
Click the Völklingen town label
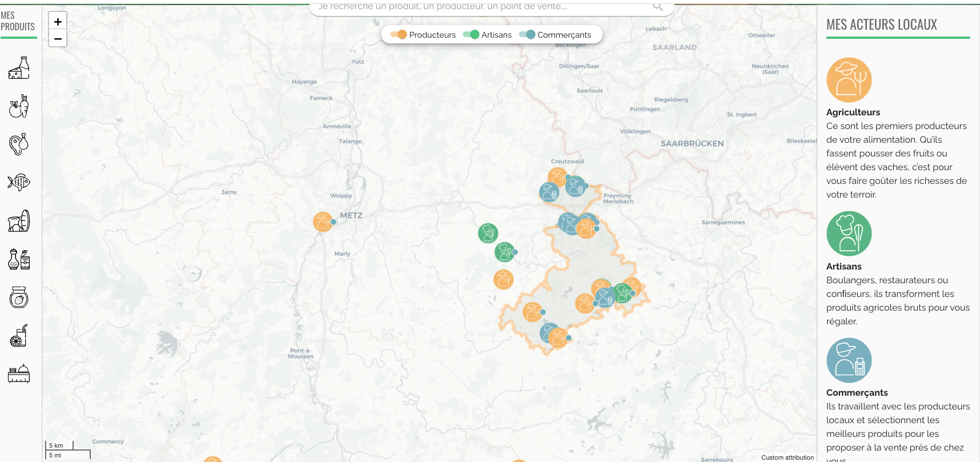point(635,131)
